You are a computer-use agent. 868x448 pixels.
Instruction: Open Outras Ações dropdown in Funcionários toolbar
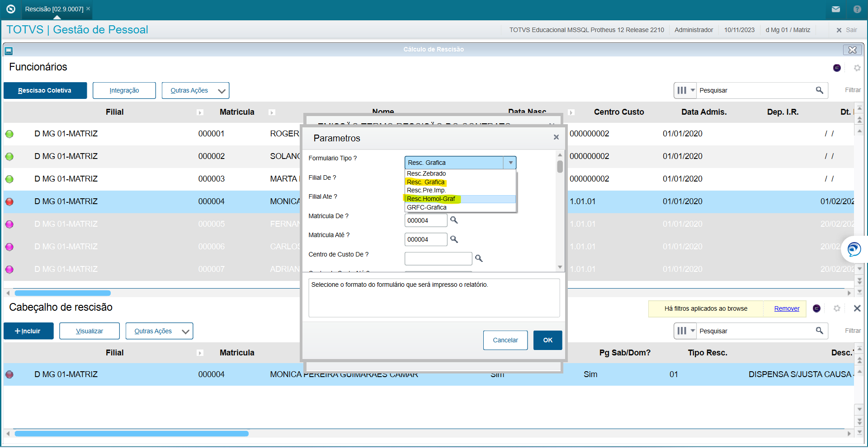pos(195,91)
